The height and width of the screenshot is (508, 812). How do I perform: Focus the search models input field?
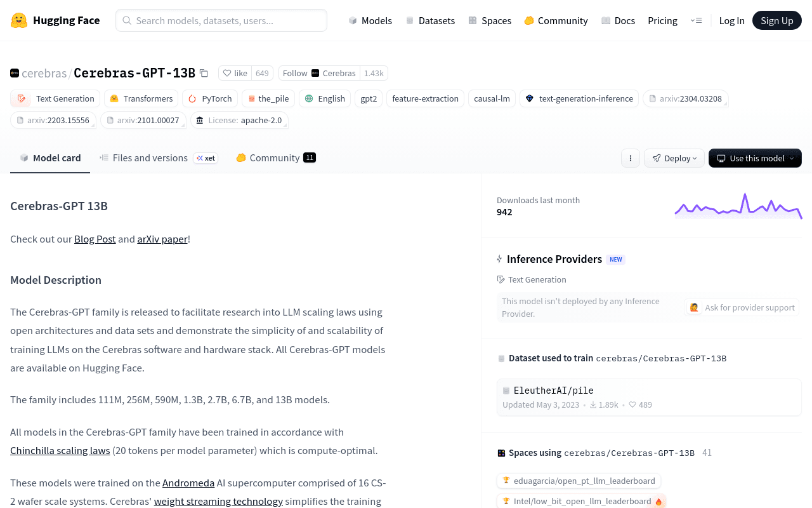[x=221, y=20]
